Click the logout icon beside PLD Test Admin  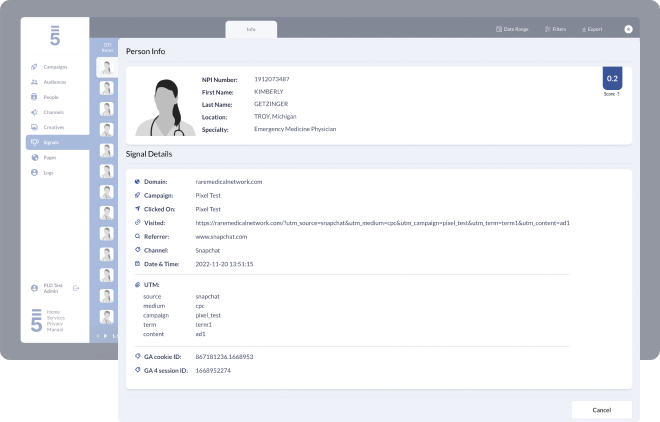pyautogui.click(x=76, y=288)
